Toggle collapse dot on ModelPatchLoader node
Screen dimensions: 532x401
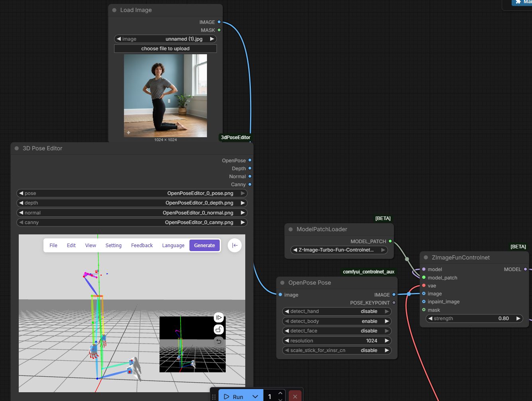tap(291, 229)
